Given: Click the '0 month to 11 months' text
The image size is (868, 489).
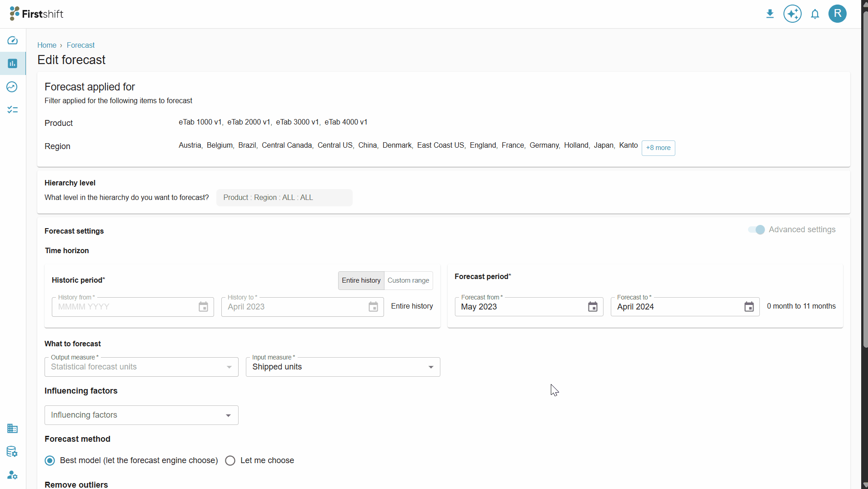Looking at the screenshot, I should 802,306.
